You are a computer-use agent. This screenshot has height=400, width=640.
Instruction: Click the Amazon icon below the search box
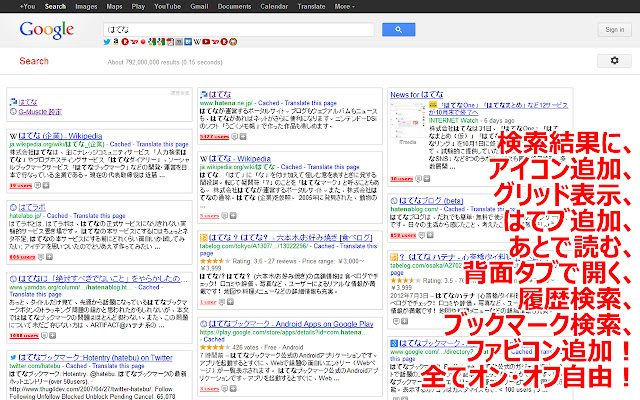114,42
